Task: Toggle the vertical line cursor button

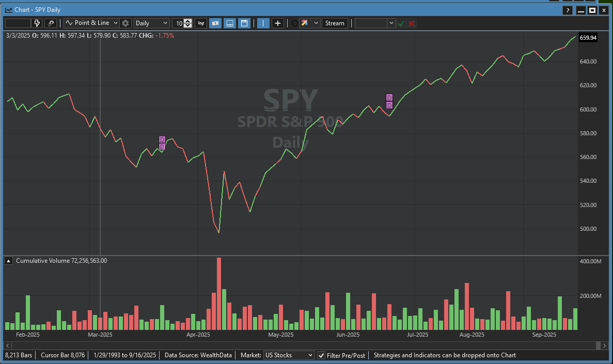Action: [x=263, y=23]
